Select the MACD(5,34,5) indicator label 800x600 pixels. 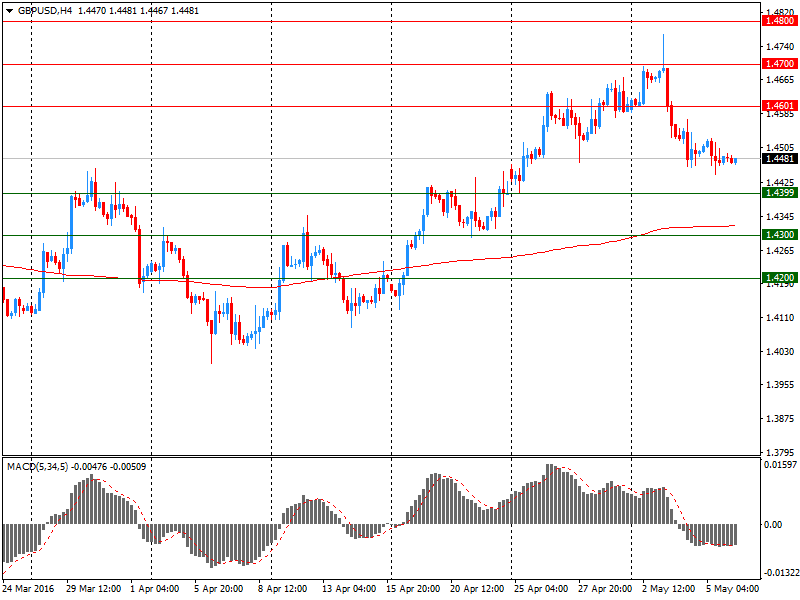coord(37,466)
